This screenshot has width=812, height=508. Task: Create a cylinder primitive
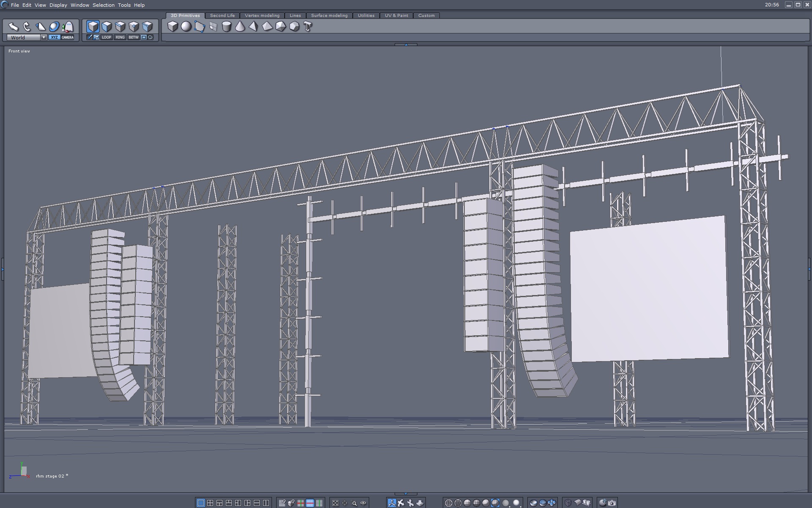click(227, 27)
